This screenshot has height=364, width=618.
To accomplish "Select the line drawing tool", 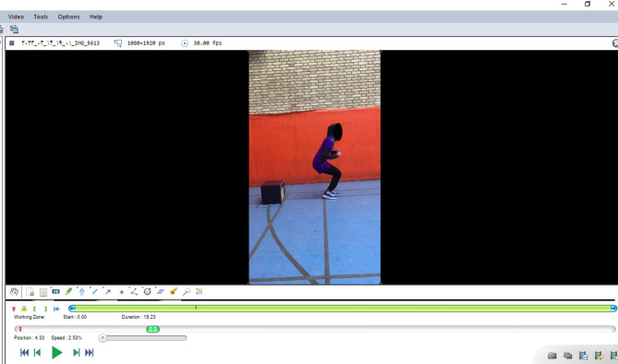I will click(x=94, y=291).
